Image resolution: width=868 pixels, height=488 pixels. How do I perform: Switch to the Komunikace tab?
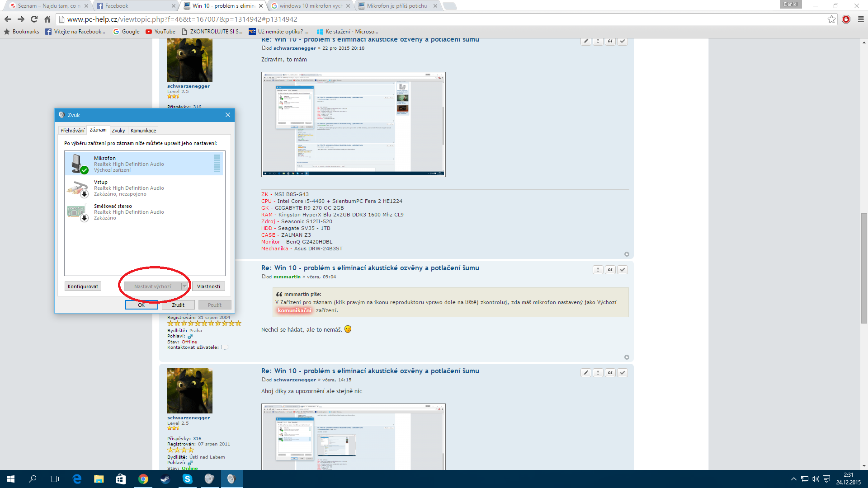[143, 131]
